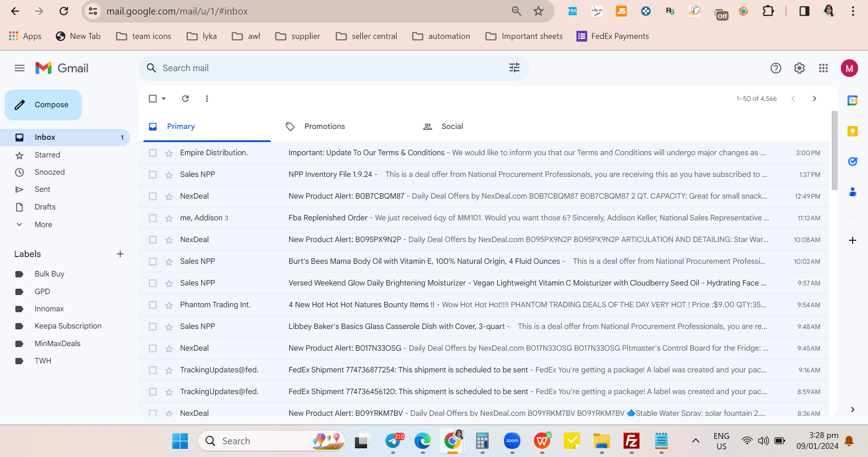Open Google Keep side panel
This screenshot has height=457, width=868.
click(x=853, y=131)
